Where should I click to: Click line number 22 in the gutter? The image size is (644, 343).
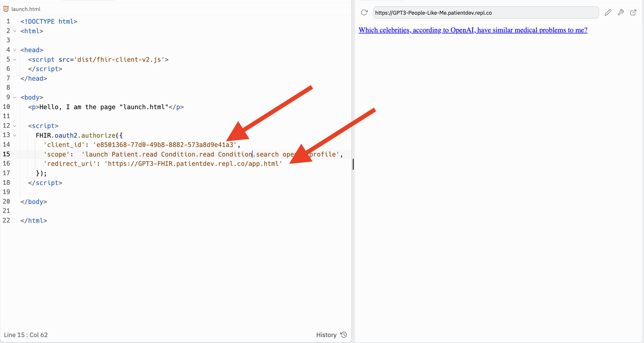(x=6, y=220)
